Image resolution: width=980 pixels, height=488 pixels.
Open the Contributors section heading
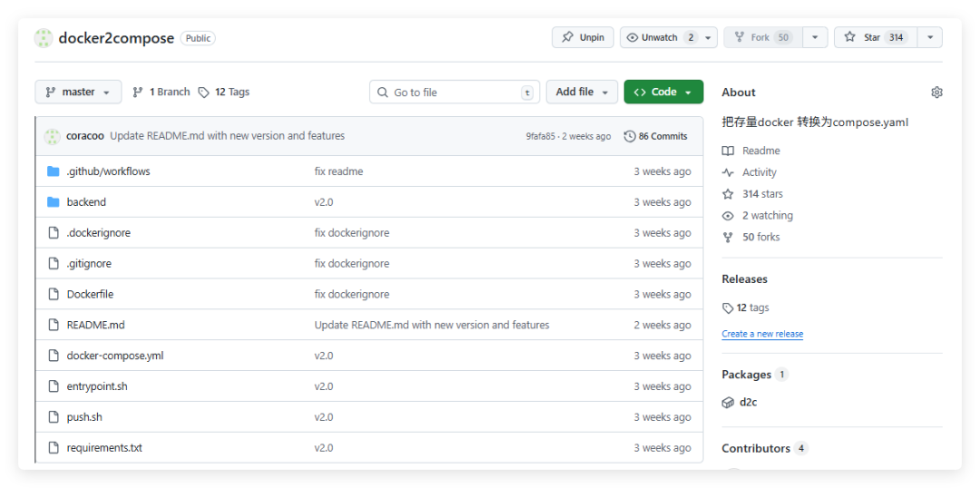(756, 448)
